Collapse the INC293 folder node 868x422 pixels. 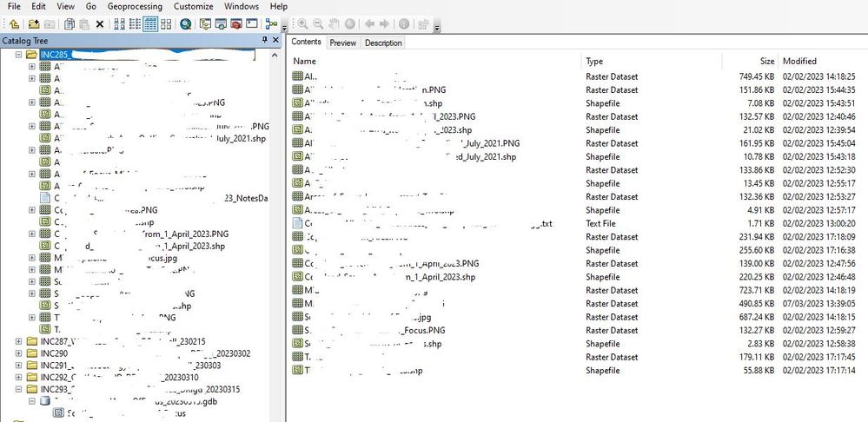tap(19, 389)
